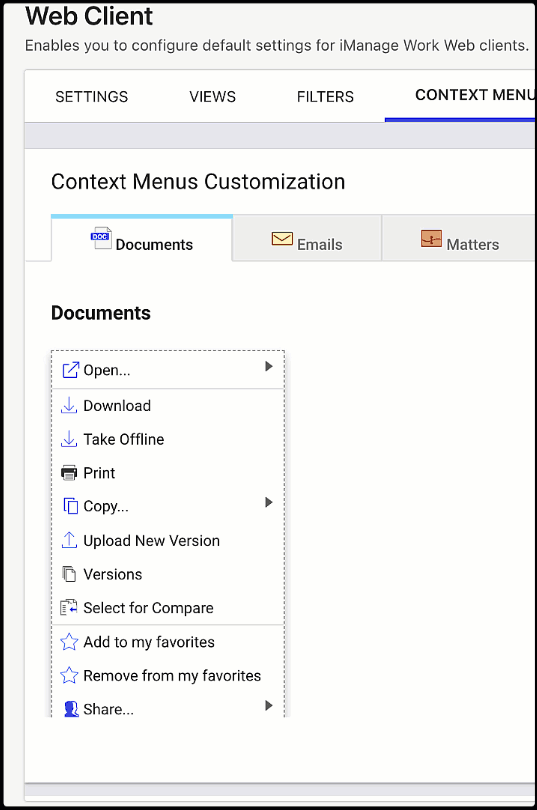Image resolution: width=537 pixels, height=810 pixels.
Task: Select the Documents sub-tab label
Action: click(x=154, y=244)
